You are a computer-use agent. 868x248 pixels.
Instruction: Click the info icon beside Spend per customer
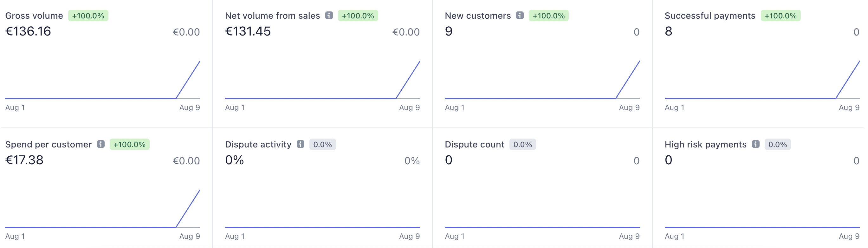101,144
